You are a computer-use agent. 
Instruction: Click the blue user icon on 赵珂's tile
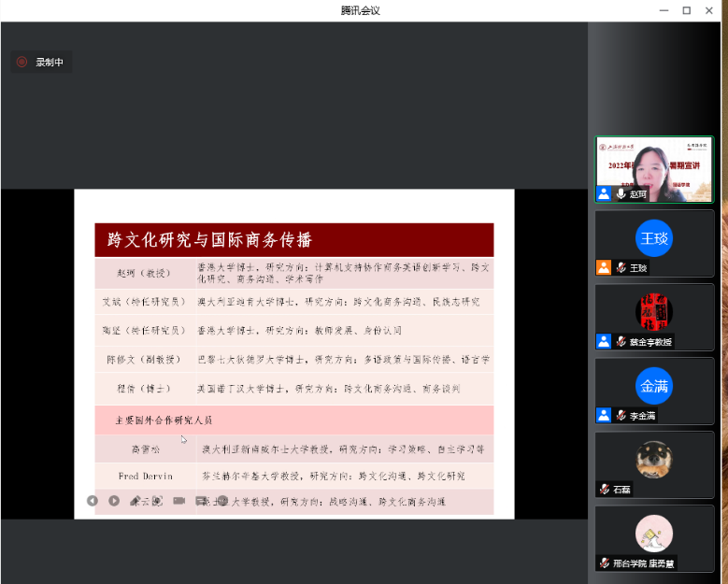(x=604, y=194)
